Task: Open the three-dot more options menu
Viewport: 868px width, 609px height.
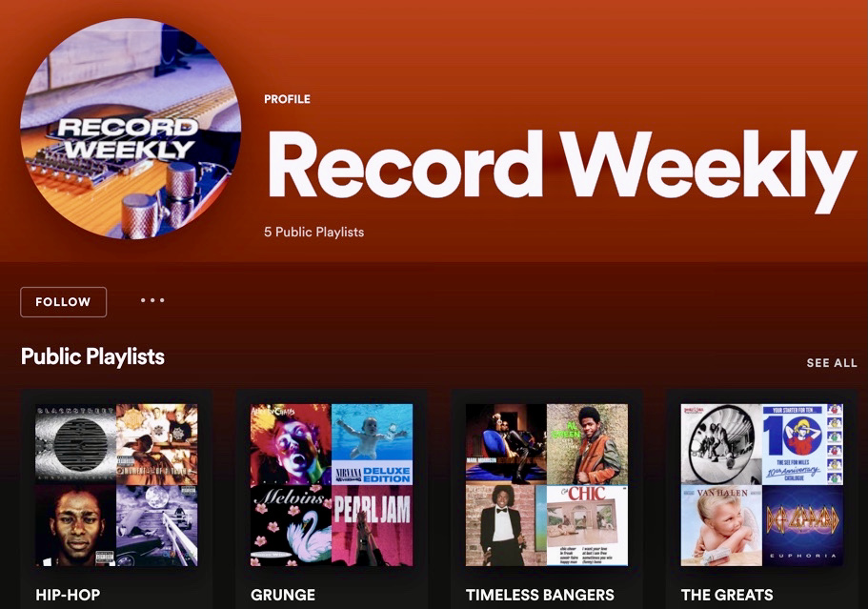Action: click(x=152, y=300)
